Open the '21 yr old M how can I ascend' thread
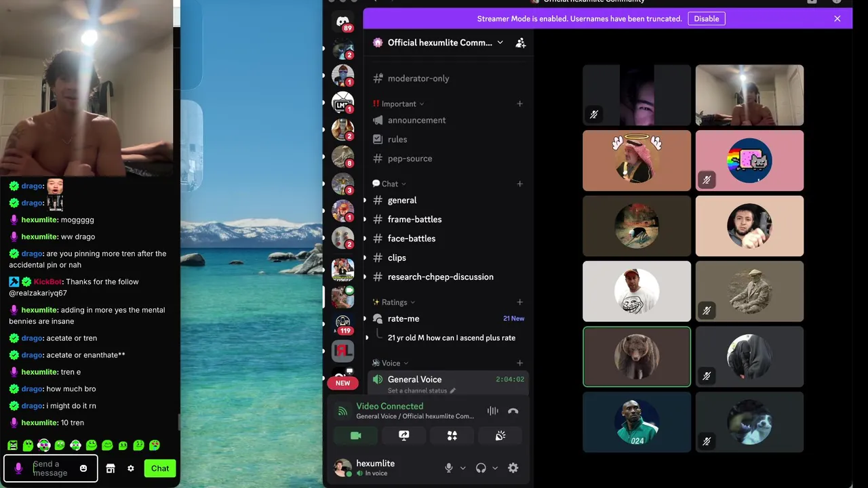Screen dimensions: 868x488 click(451, 338)
